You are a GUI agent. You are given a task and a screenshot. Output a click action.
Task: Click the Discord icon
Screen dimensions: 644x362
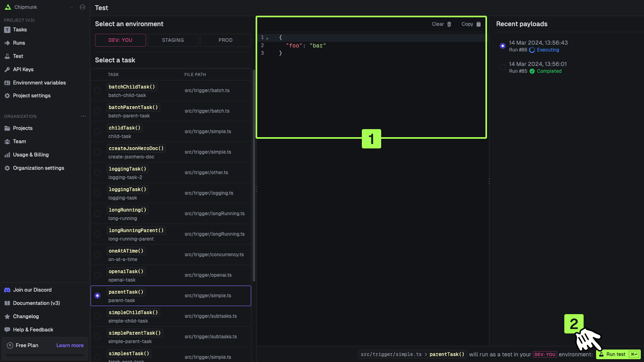tap(7, 290)
